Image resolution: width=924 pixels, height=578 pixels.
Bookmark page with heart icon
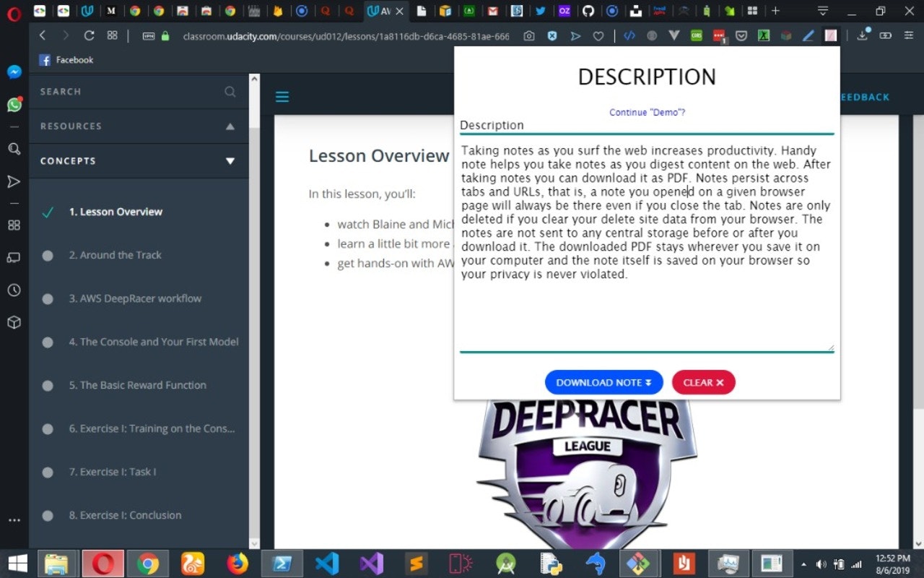[x=598, y=35]
